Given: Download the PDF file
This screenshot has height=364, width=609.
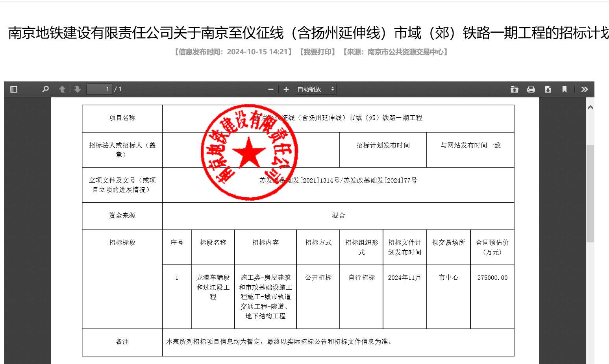Looking at the screenshot, I should pos(548,89).
